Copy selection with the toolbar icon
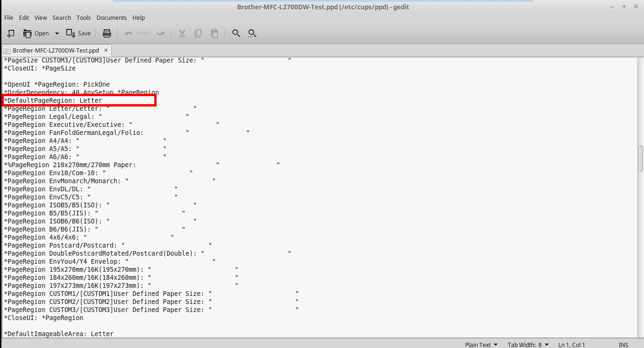Viewport: 644px width, 348px height. coord(198,33)
